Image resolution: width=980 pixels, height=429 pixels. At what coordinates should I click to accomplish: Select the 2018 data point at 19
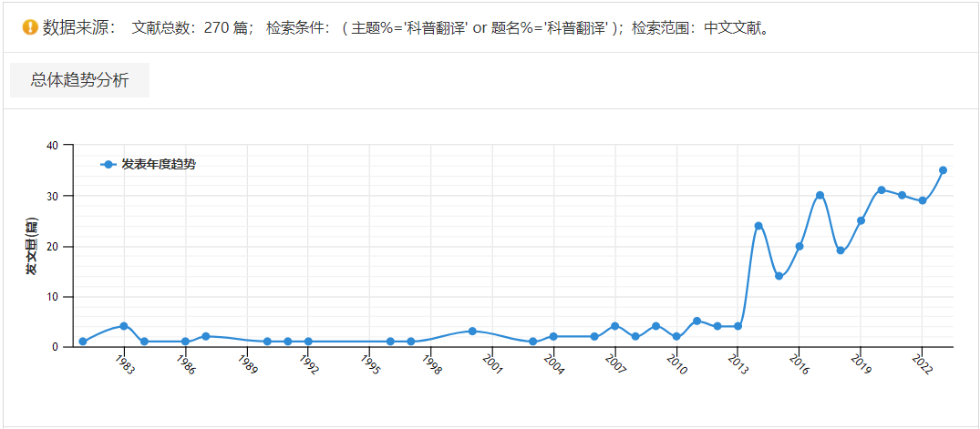coord(841,250)
